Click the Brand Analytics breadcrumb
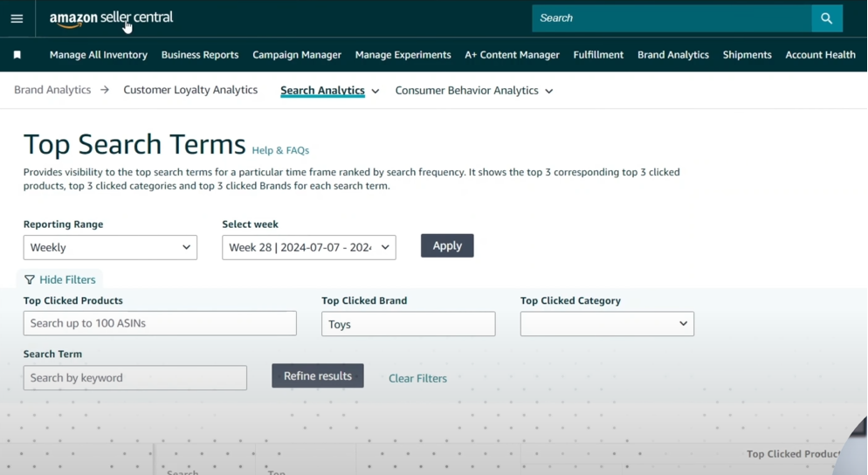 (52, 90)
